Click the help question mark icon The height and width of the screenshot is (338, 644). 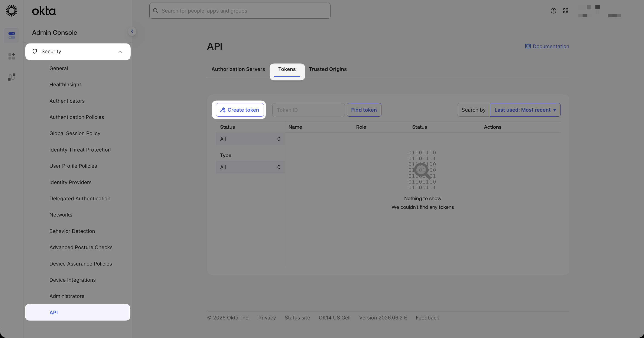(x=553, y=11)
